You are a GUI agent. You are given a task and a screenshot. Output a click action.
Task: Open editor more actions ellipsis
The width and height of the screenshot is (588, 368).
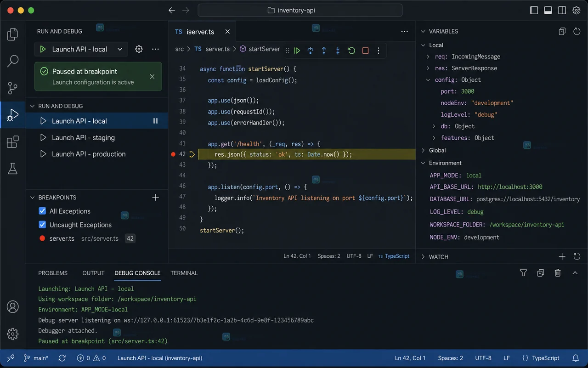(404, 31)
